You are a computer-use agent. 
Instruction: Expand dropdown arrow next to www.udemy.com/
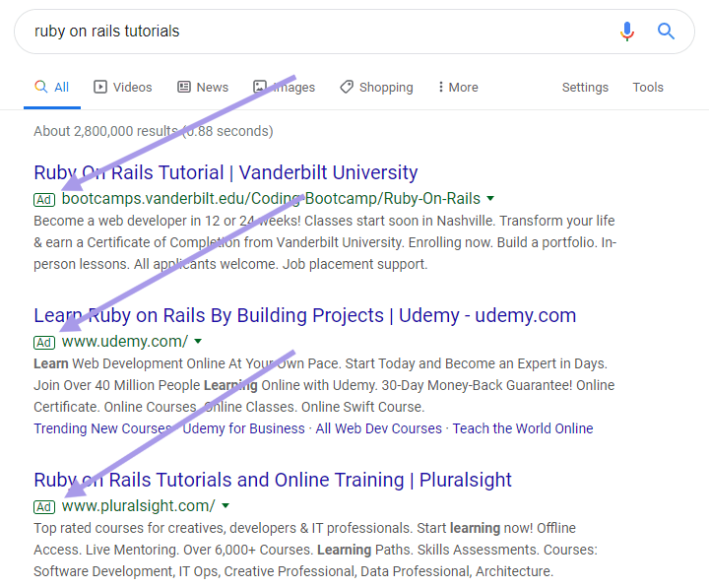(x=198, y=341)
